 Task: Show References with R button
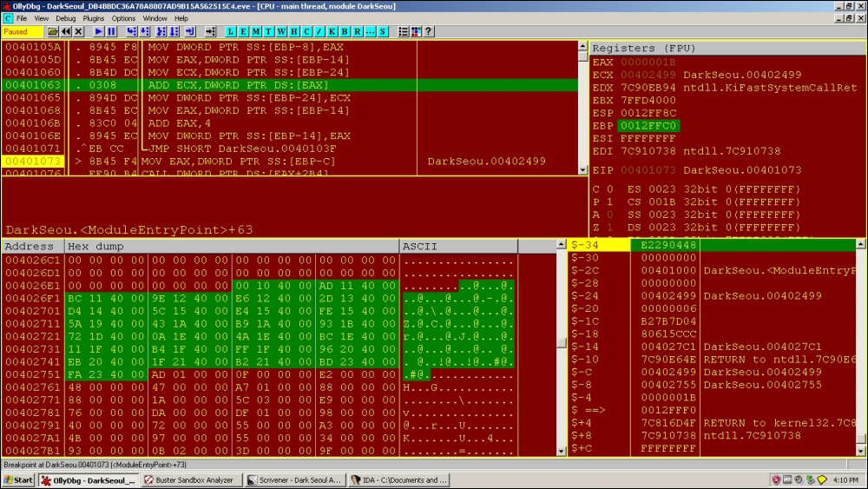(358, 31)
